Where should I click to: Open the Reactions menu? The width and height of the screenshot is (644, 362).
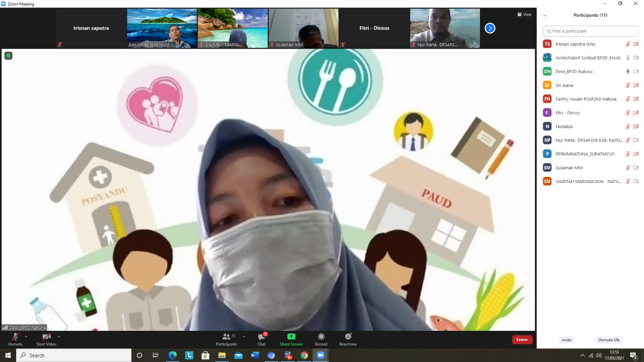click(x=348, y=337)
